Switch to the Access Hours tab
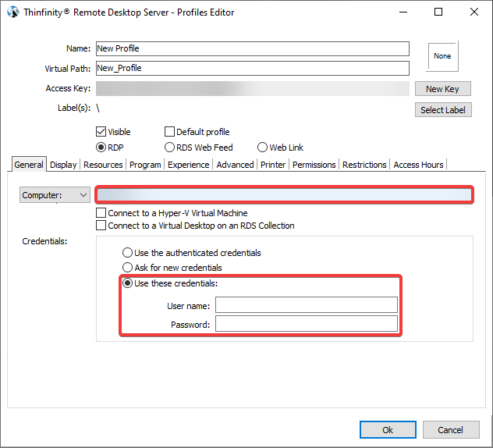Viewport: 493px width, 448px height. pyautogui.click(x=418, y=165)
